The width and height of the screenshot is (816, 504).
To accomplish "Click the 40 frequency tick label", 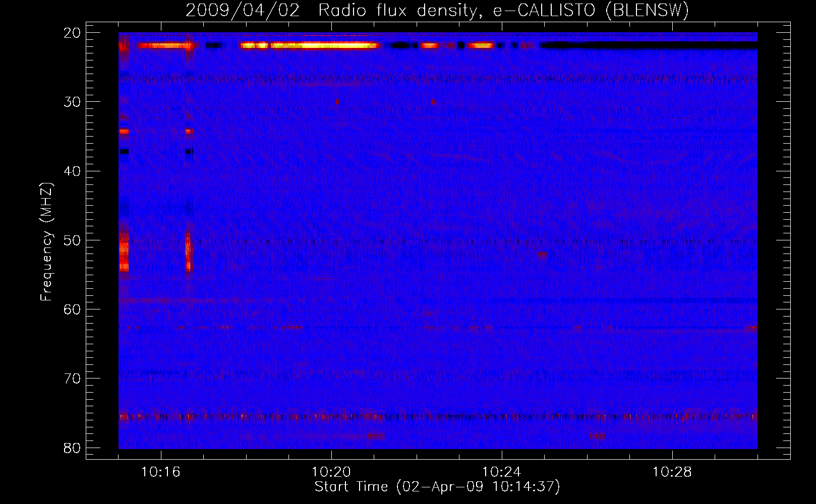I will point(73,171).
